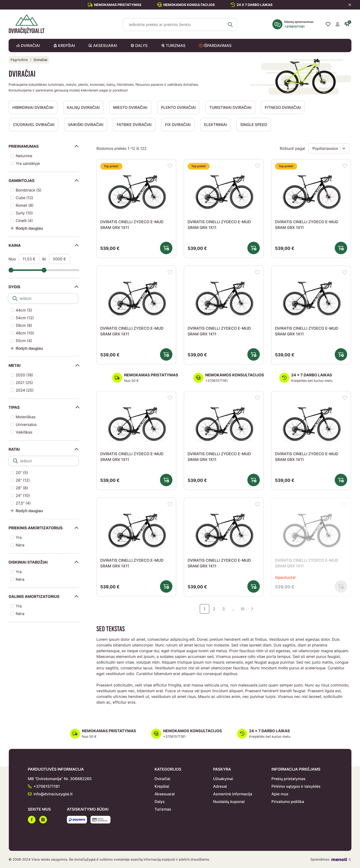Go to next pagination page arrow
Screen dimensions: 360x868
pos(252,609)
